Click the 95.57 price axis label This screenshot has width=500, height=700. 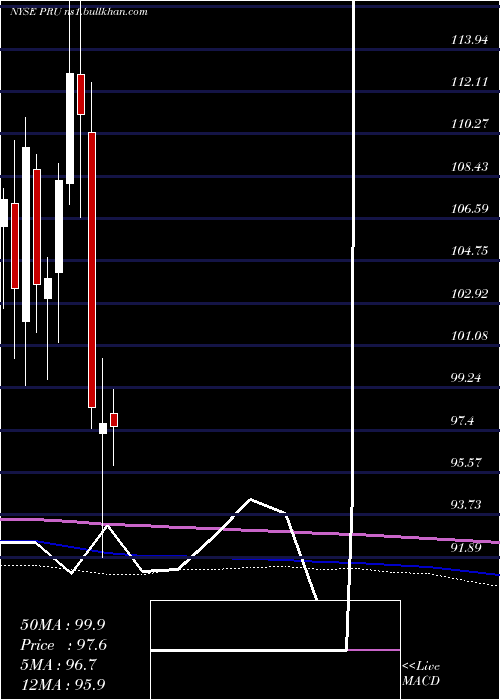point(466,462)
